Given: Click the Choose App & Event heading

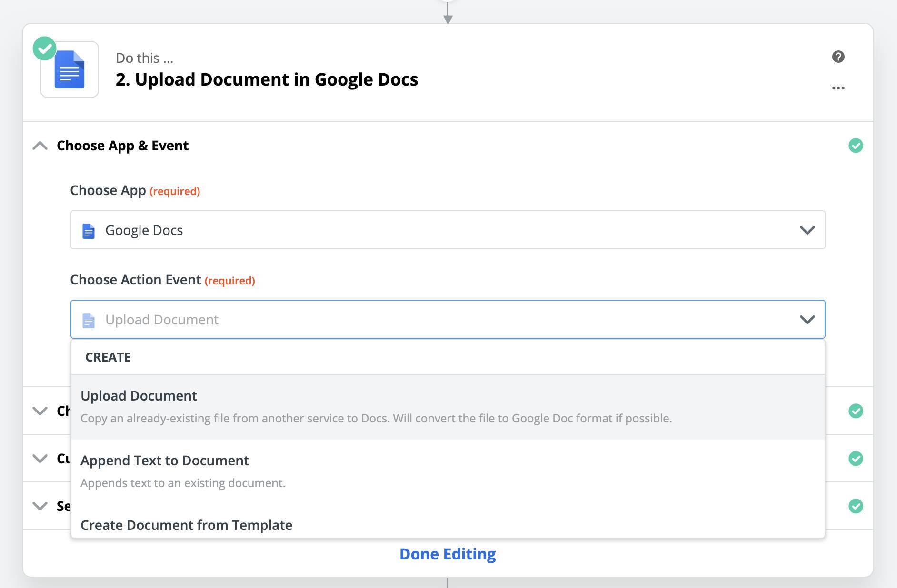Looking at the screenshot, I should 123,146.
